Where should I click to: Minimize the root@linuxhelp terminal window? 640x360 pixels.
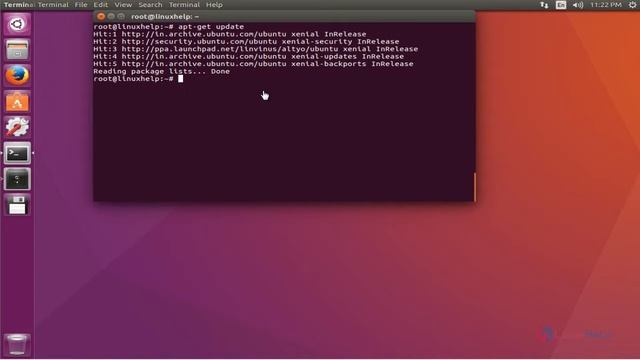pyautogui.click(x=111, y=16)
